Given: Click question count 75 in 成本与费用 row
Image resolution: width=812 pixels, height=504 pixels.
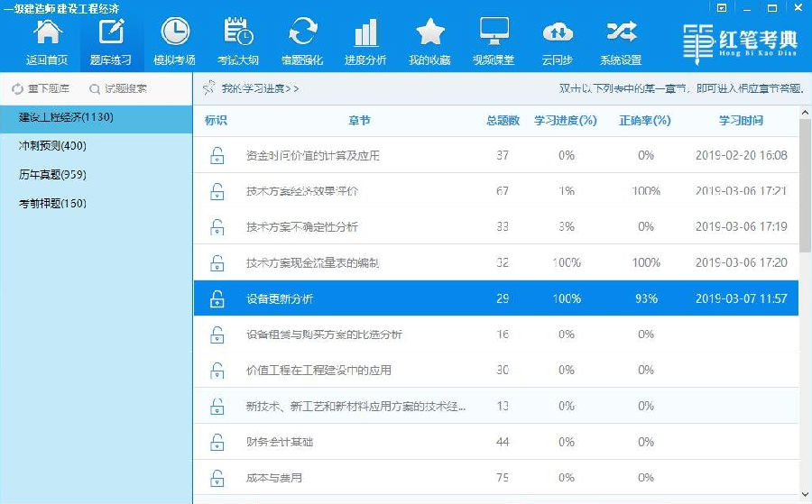Looking at the screenshot, I should [x=503, y=478].
